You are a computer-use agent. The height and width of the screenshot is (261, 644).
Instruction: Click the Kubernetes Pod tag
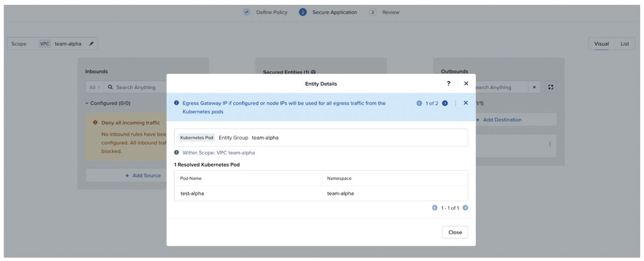pos(197,138)
